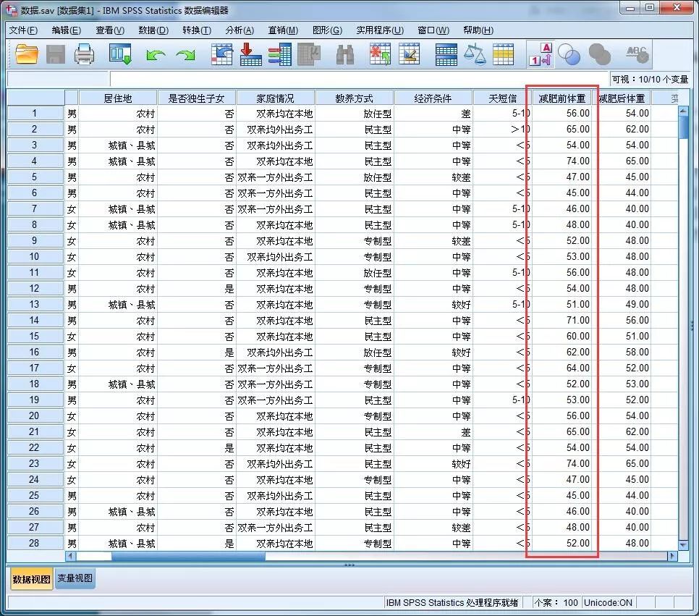Recall recently used dialogs
Viewport: 699px width, 616px height.
point(120,54)
